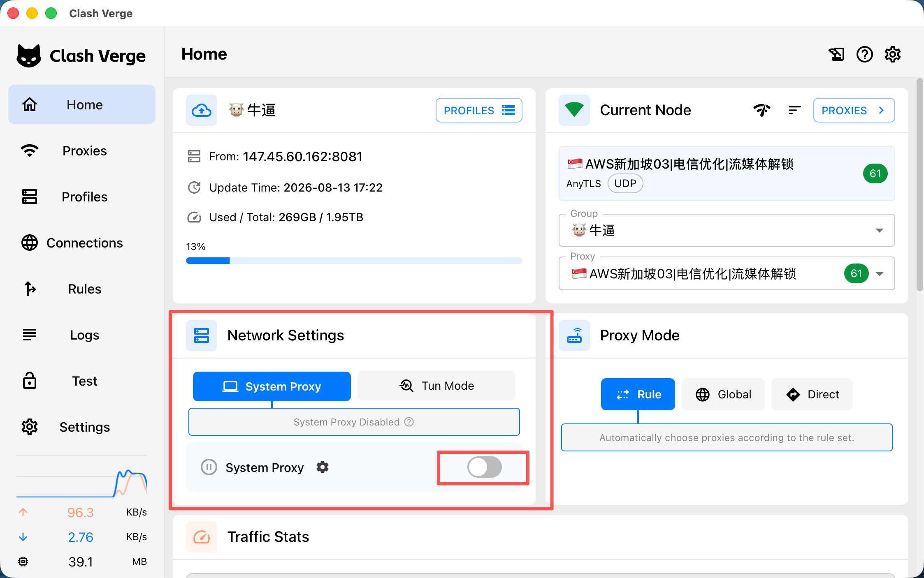Screen dimensions: 924x578
Task: Click the 269GB / 1.95TB usage value
Action: 321,217
